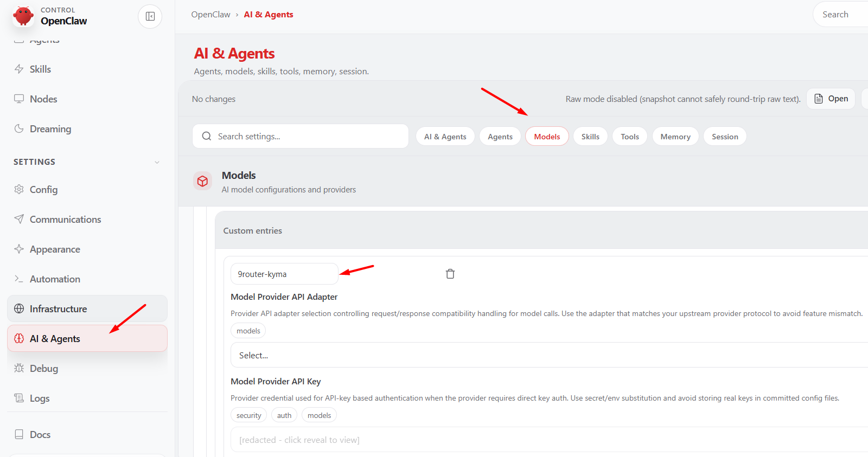Go to Nodes in the sidebar
Screen dimensions: 868x457
tap(87, 99)
